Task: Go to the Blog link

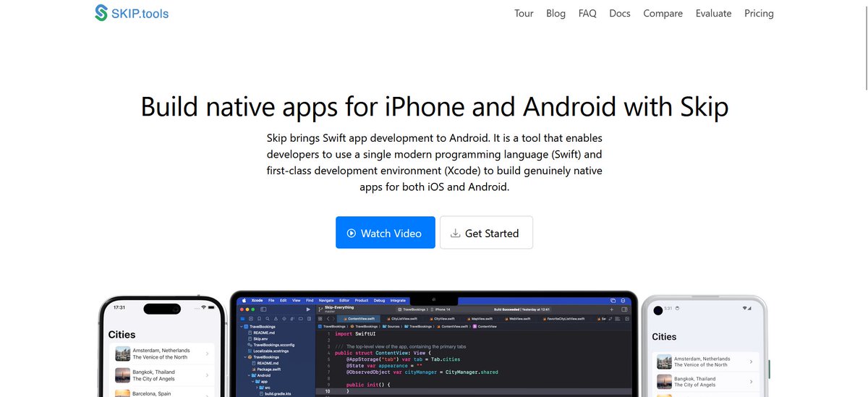Action: point(556,13)
